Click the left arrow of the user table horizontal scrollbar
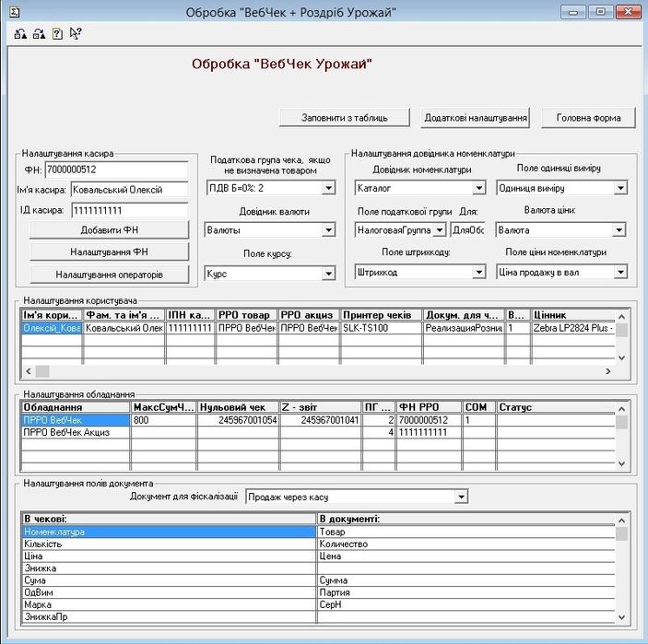The image size is (648, 644). click(29, 371)
